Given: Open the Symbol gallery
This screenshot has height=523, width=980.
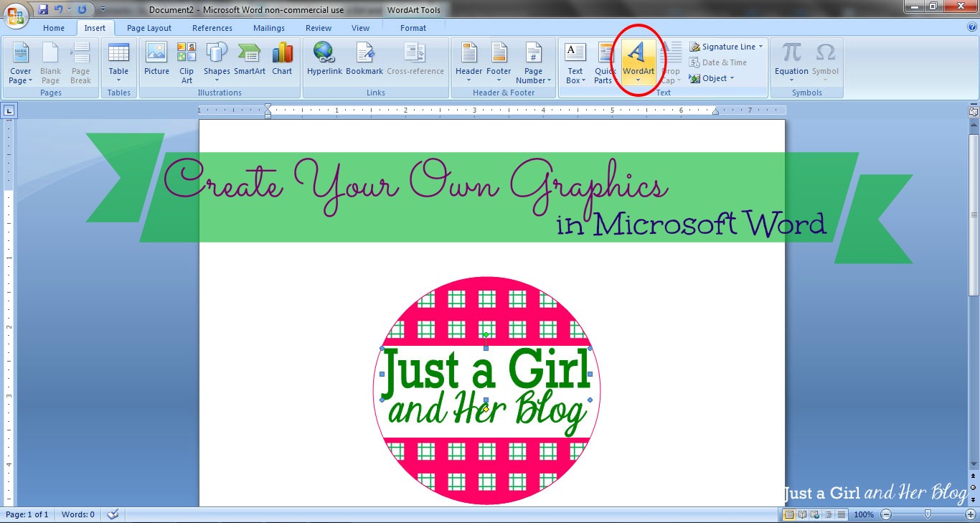Looking at the screenshot, I should pyautogui.click(x=825, y=64).
